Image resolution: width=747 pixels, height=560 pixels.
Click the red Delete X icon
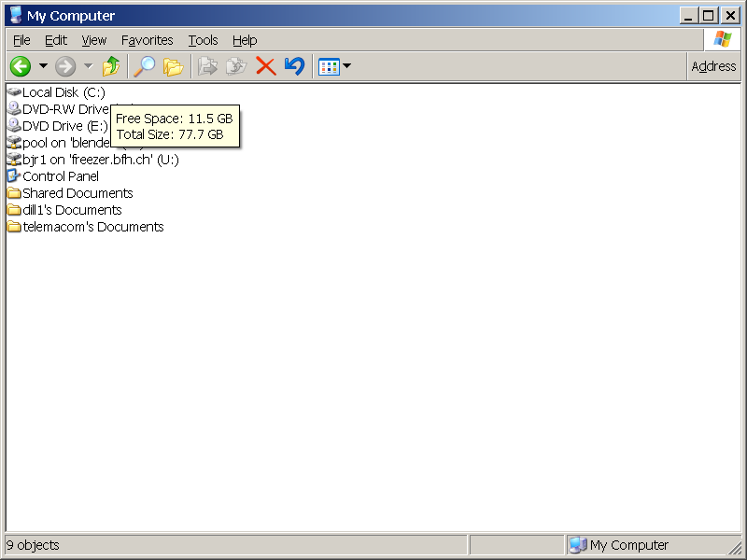coord(266,66)
